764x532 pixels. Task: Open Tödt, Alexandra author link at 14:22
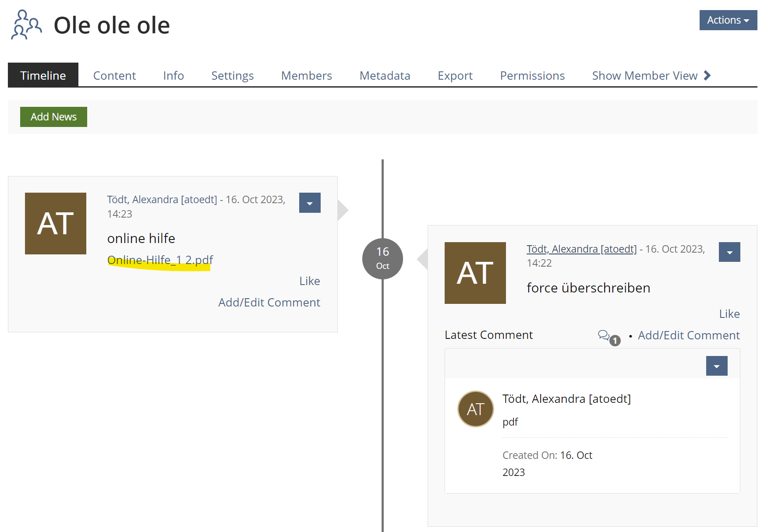[x=581, y=249]
